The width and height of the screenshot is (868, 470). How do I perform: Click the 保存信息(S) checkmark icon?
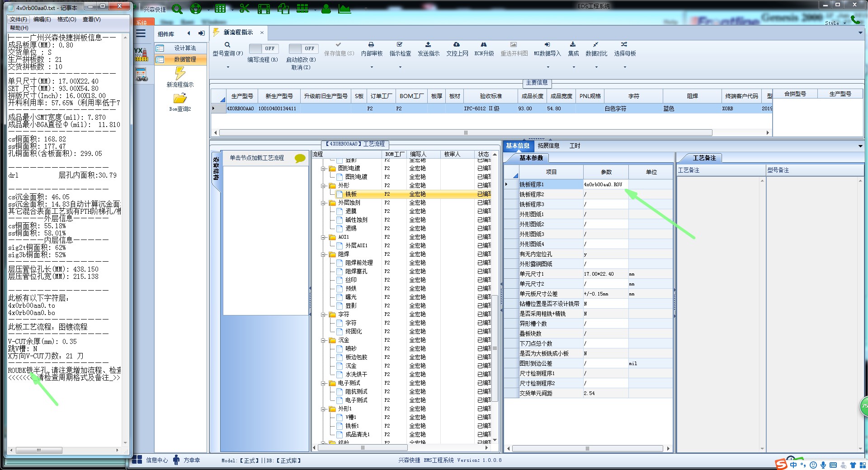(x=338, y=45)
